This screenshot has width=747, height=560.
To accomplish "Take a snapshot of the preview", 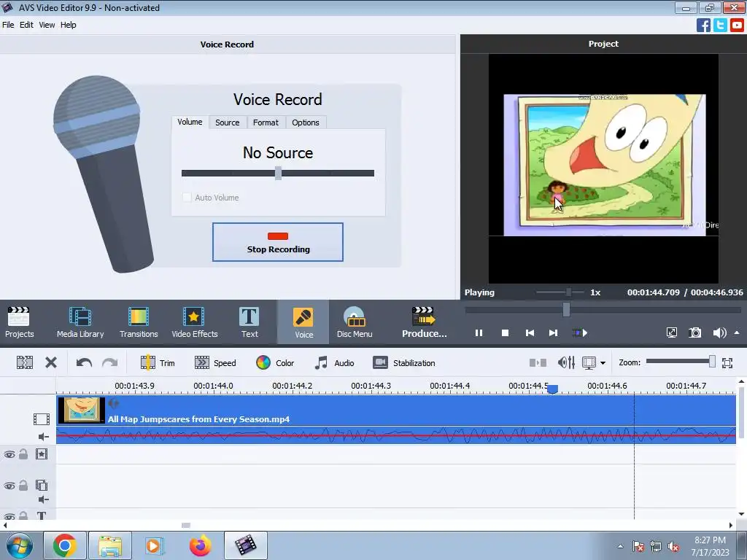I will (695, 332).
